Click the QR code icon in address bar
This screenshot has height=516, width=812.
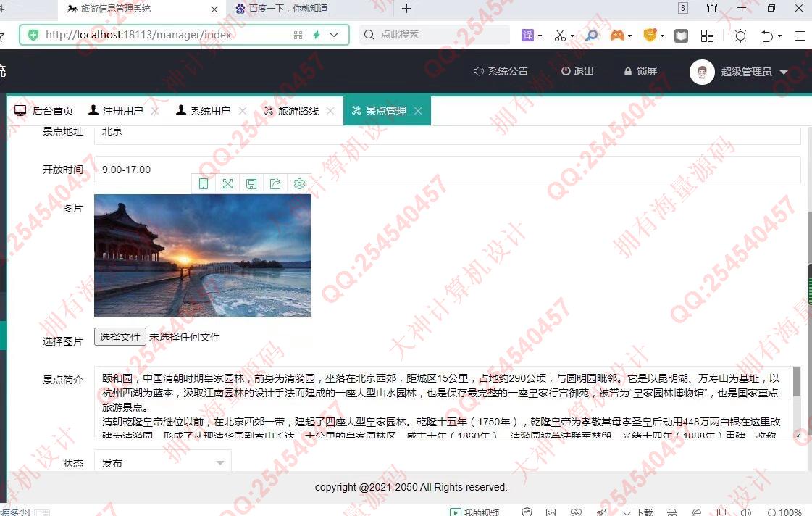298,35
